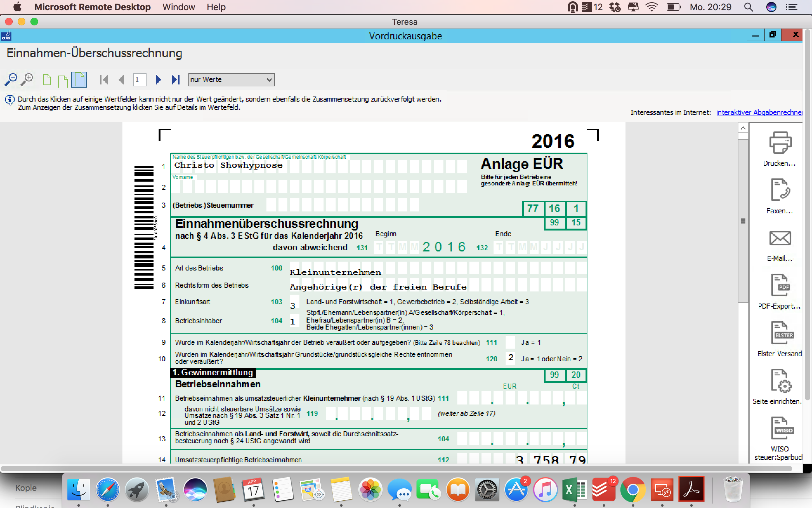Open Google Chrome in the Dock

point(633,490)
